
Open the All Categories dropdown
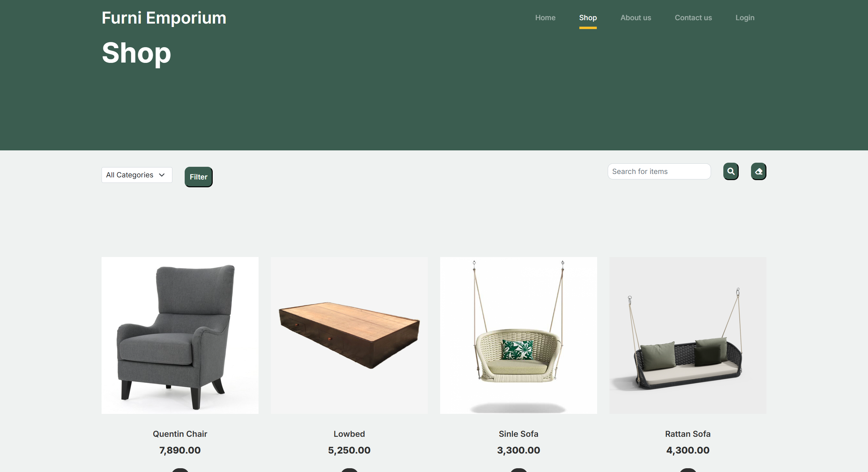tap(137, 175)
